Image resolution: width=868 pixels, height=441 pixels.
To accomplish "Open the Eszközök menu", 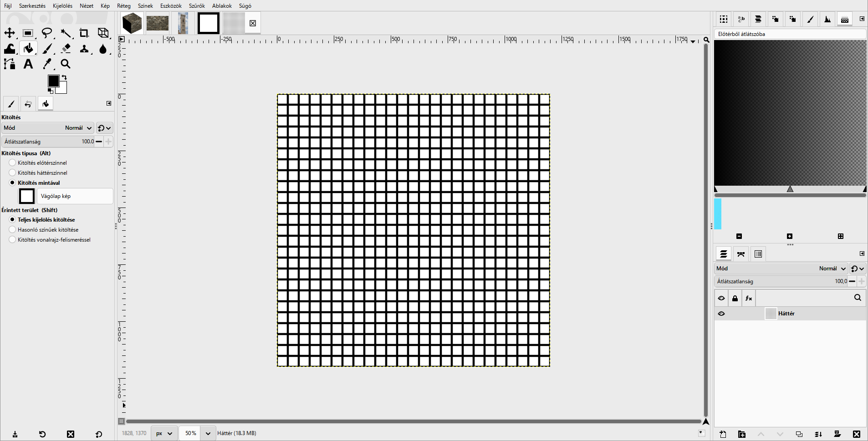I will [x=171, y=6].
